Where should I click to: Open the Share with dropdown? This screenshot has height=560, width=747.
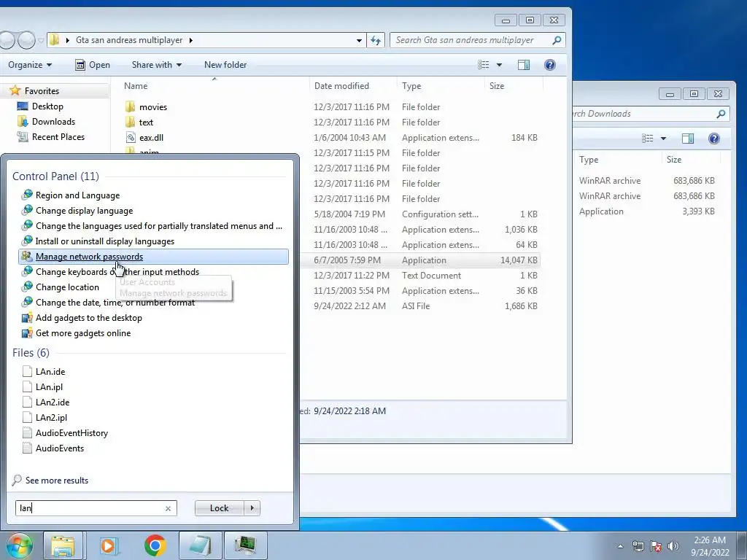157,65
